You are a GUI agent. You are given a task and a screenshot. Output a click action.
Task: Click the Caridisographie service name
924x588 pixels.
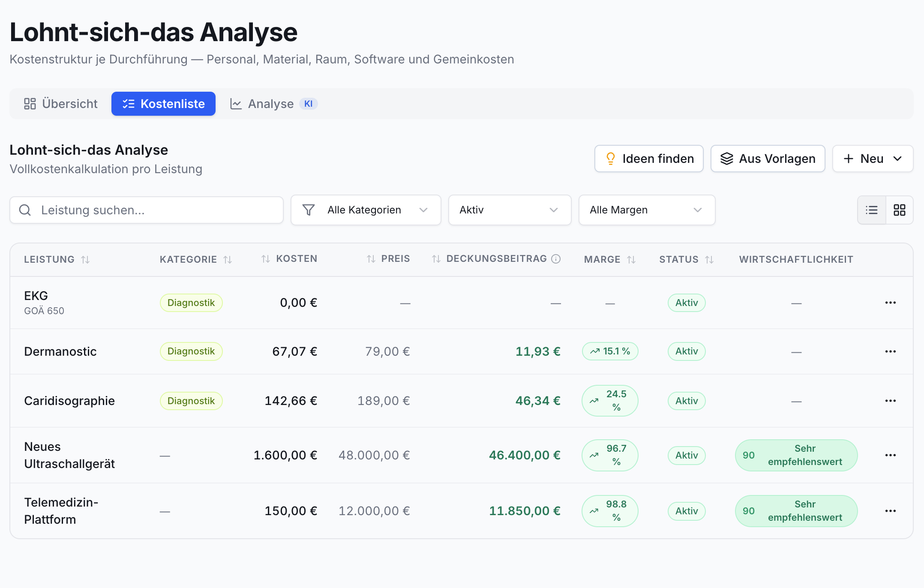69,401
